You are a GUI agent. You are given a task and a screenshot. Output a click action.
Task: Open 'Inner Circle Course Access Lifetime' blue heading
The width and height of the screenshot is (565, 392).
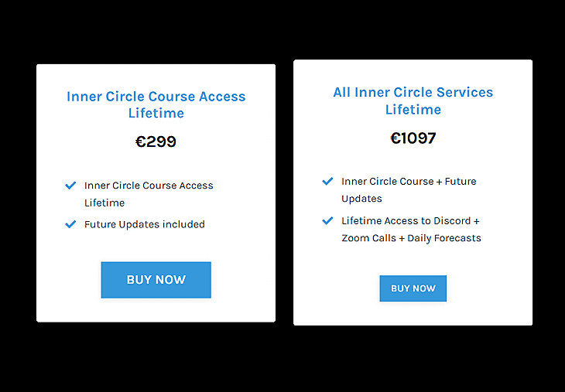156,104
